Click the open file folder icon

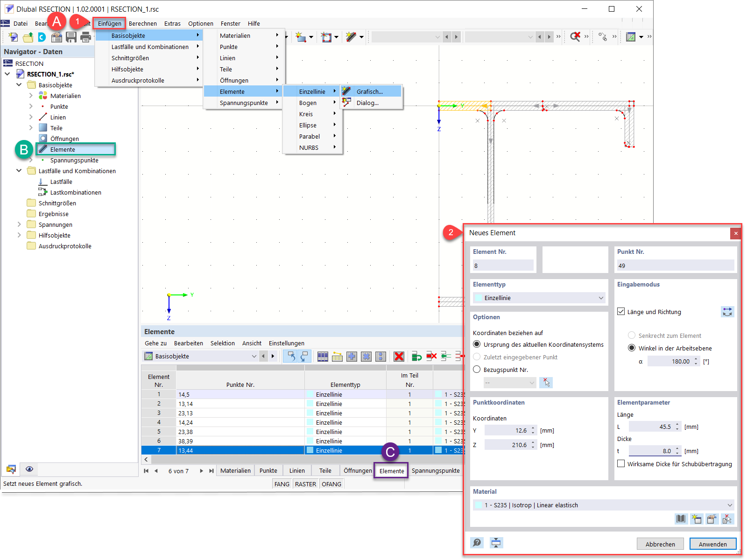28,37
